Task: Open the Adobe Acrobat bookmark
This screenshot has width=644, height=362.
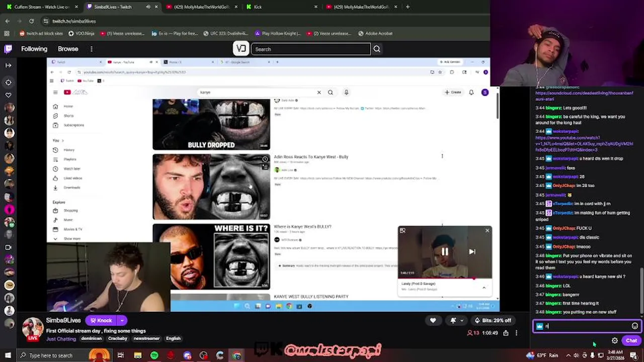Action: point(375,33)
